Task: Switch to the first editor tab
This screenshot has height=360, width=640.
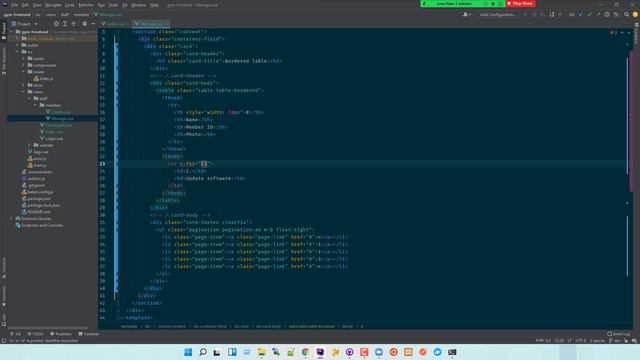Action: click(113, 24)
